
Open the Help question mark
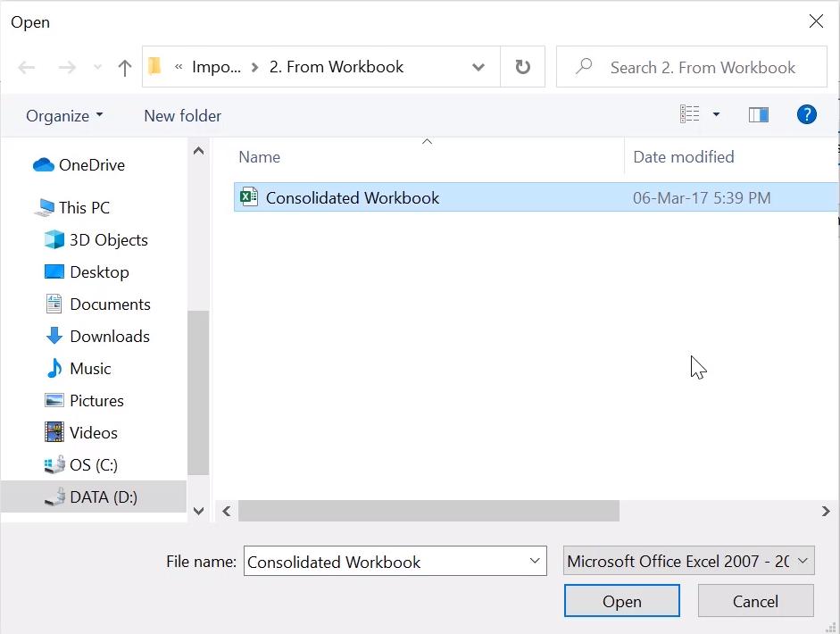point(806,114)
